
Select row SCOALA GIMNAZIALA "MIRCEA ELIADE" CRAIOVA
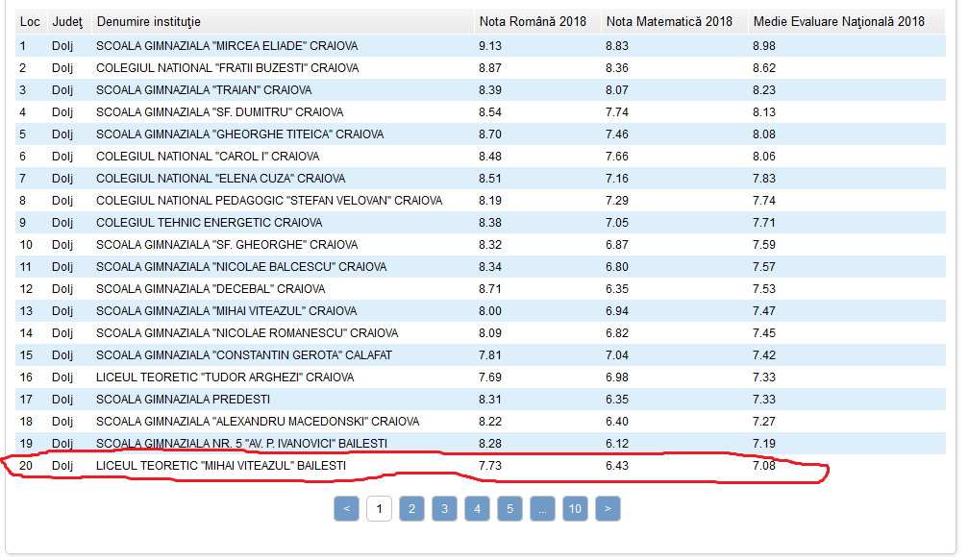click(481, 46)
